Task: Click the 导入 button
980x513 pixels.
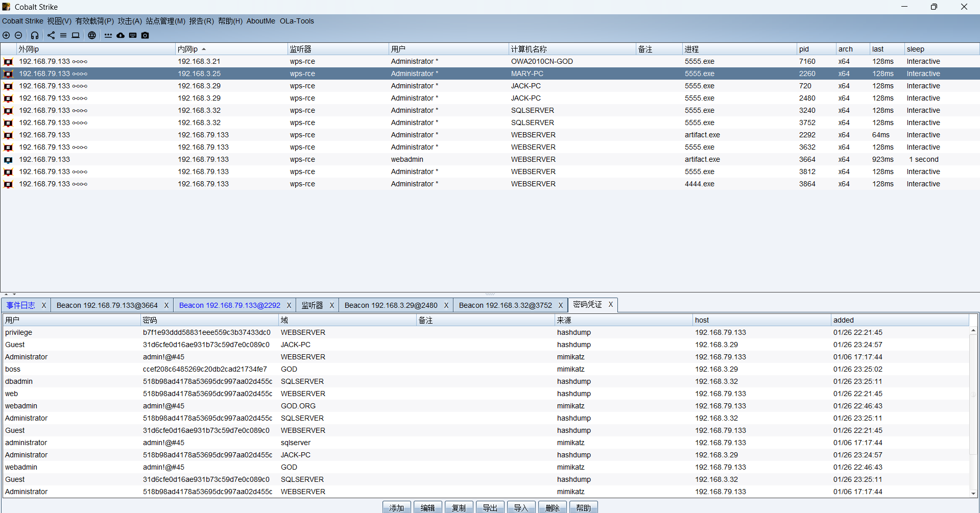Action: [x=521, y=508]
